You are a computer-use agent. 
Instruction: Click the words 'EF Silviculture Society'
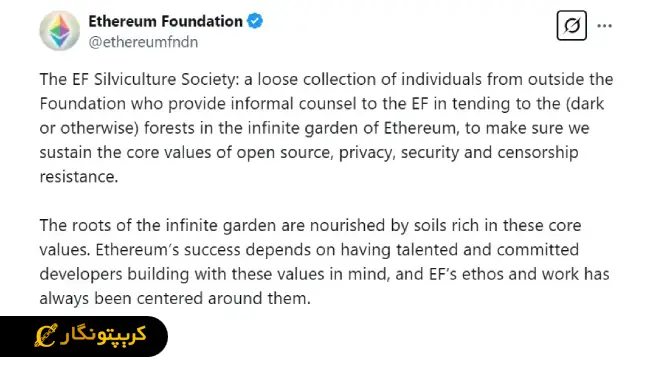tap(153, 79)
